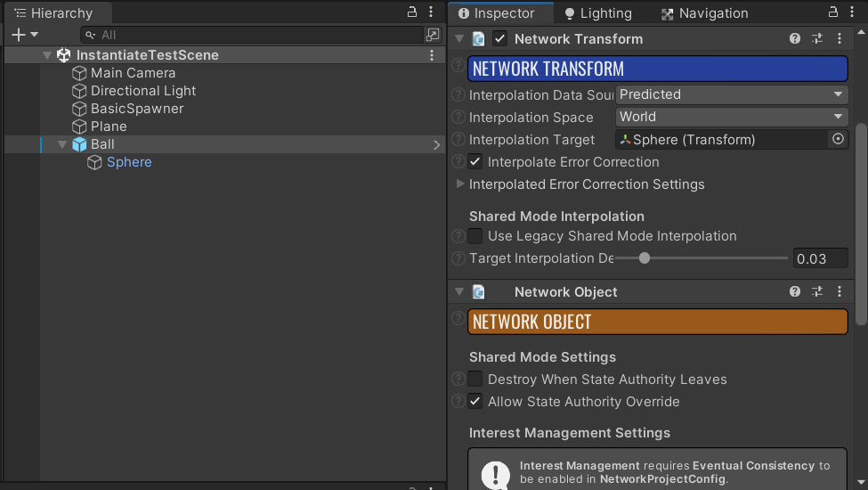
Task: Open Interpolation Data Source dropdown
Action: 732,94
